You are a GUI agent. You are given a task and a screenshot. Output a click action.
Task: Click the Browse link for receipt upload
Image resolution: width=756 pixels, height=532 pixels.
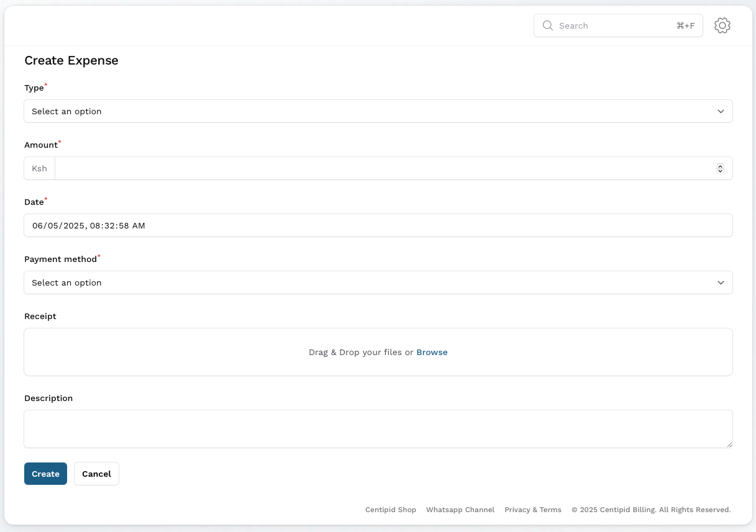point(432,352)
